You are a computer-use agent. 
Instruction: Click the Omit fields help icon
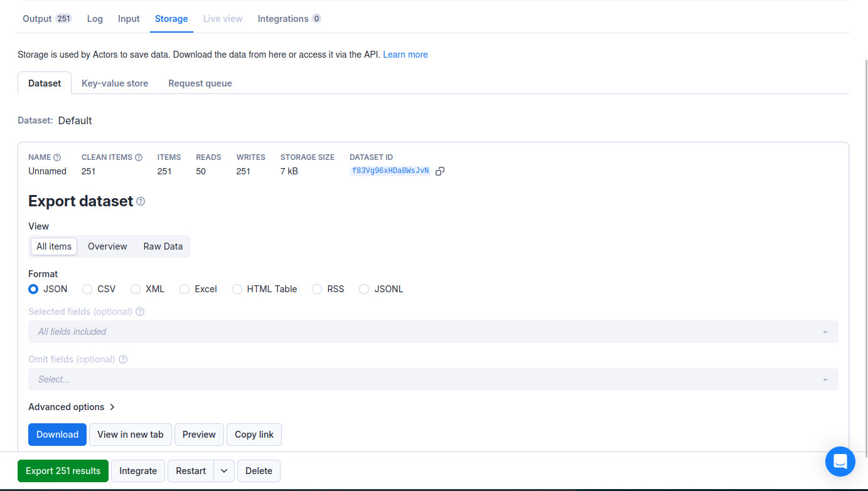[x=122, y=359]
